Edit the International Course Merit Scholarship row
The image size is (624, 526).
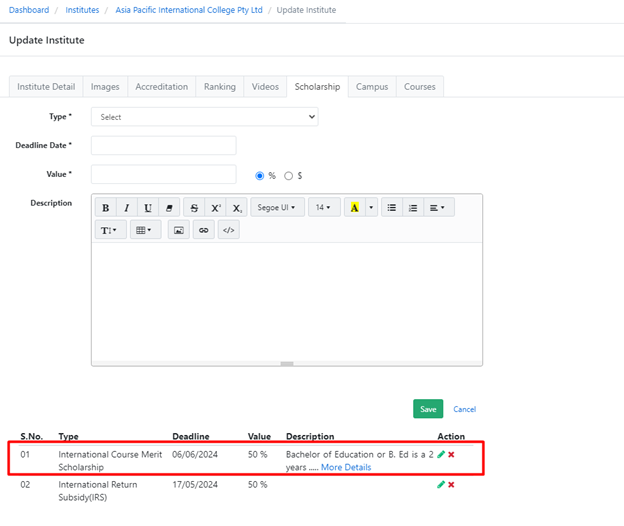coord(441,454)
